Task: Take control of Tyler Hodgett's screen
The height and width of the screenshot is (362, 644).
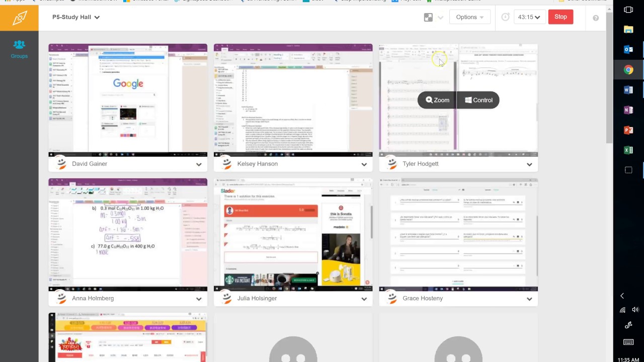Action: pyautogui.click(x=478, y=100)
